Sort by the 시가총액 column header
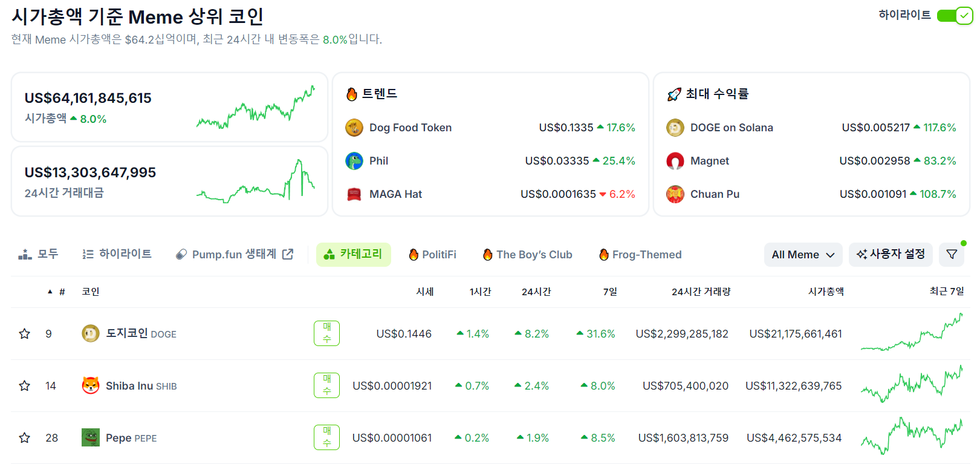The width and height of the screenshot is (980, 464). (826, 292)
